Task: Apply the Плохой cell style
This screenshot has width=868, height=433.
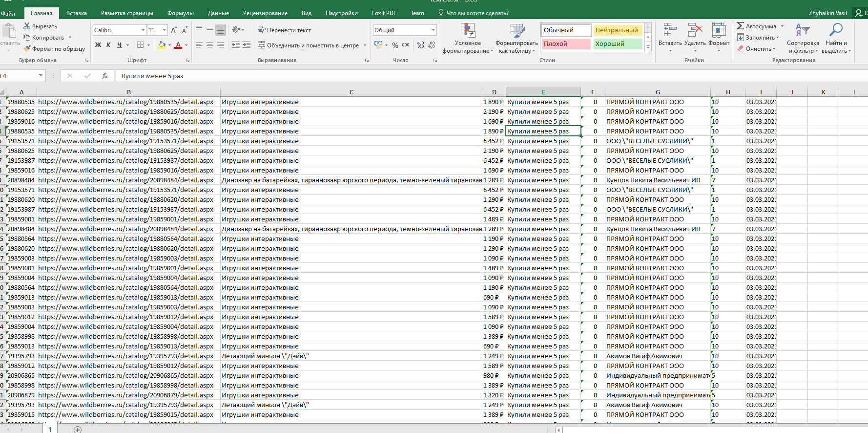Action: click(x=566, y=43)
